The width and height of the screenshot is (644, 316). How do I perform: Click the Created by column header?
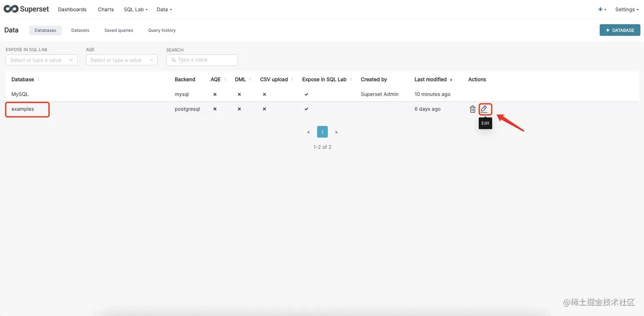click(374, 79)
